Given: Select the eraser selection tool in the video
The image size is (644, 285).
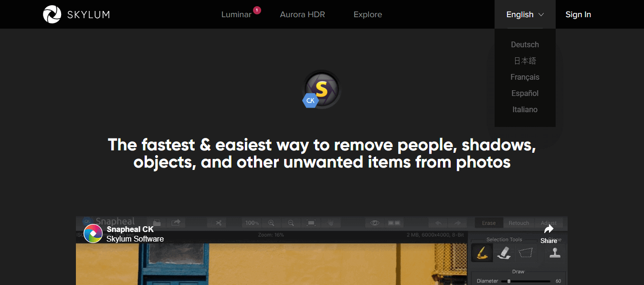Looking at the screenshot, I should (x=504, y=253).
